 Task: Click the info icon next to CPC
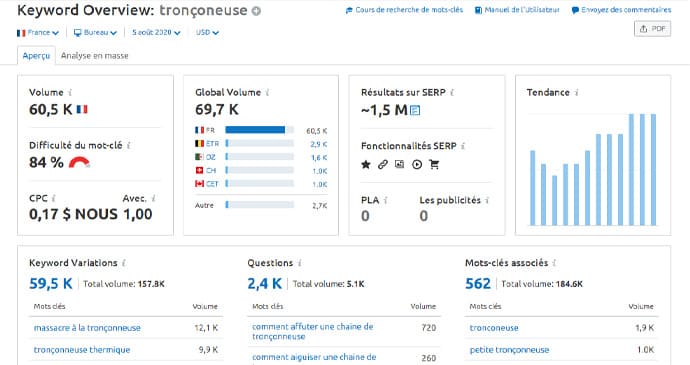54,199
